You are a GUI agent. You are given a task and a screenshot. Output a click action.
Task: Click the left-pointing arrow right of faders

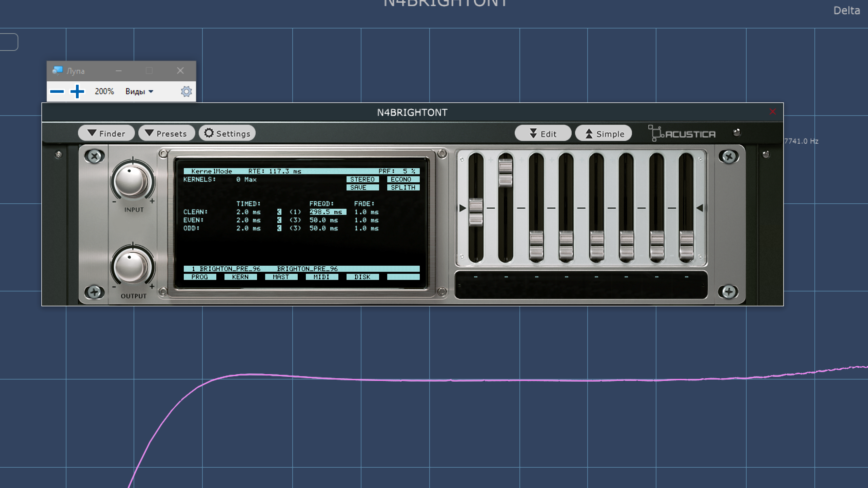pyautogui.click(x=699, y=208)
